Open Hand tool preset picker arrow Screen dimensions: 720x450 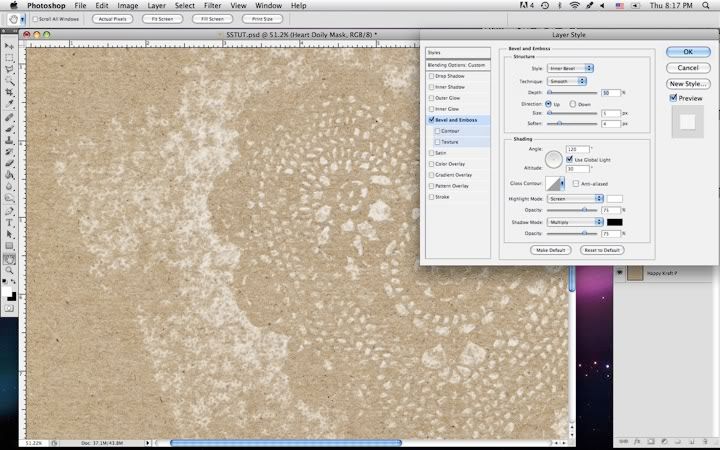coord(22,19)
